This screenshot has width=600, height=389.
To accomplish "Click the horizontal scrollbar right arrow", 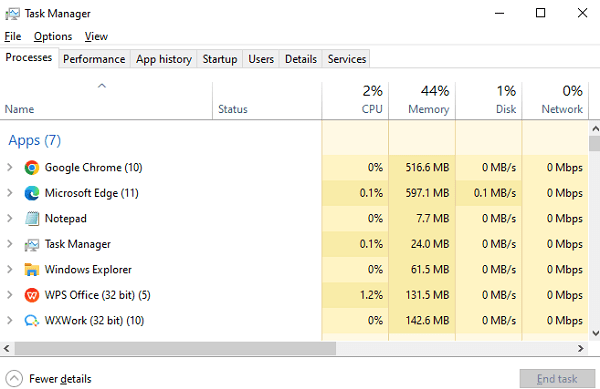I will [581, 348].
